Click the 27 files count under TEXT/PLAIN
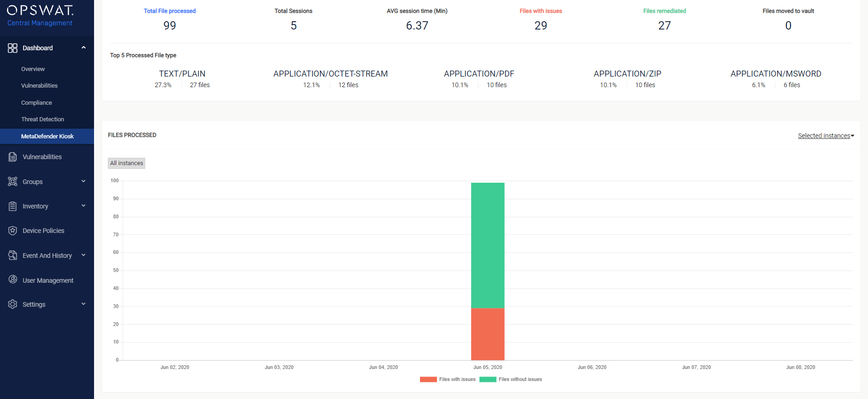Image resolution: width=868 pixels, height=399 pixels. 200,85
